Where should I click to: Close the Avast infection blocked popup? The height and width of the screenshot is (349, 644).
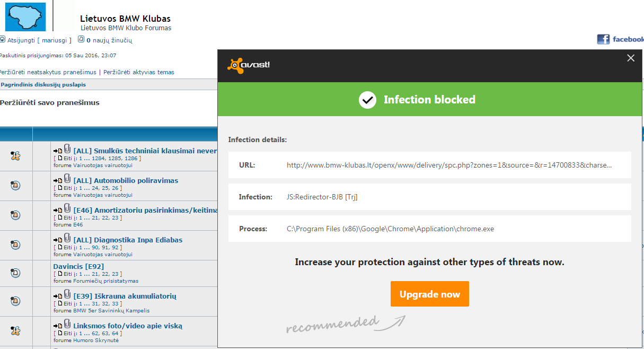(x=631, y=58)
